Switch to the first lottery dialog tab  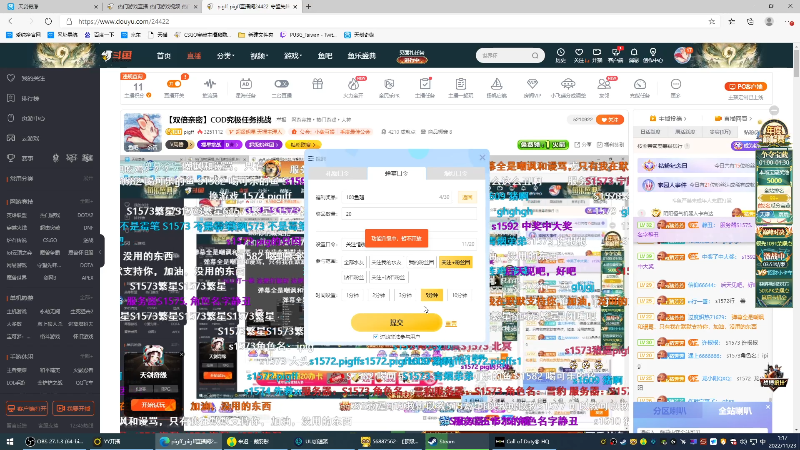coord(337,174)
